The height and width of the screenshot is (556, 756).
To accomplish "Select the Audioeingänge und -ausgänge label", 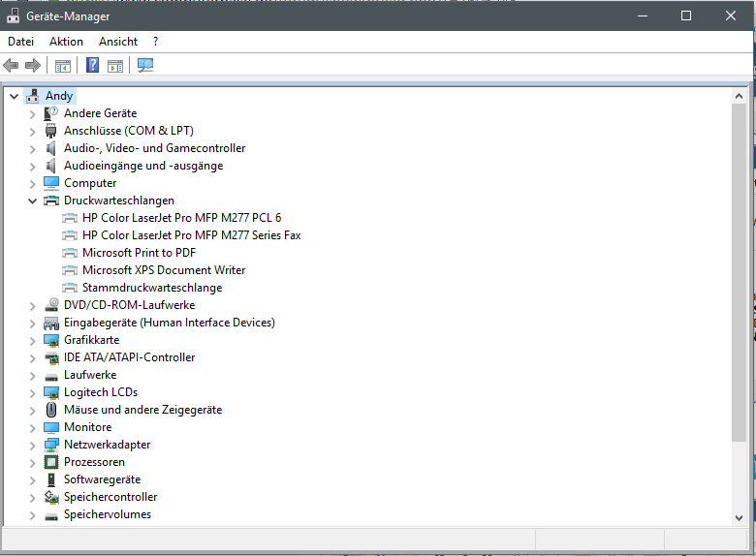I will 143,166.
